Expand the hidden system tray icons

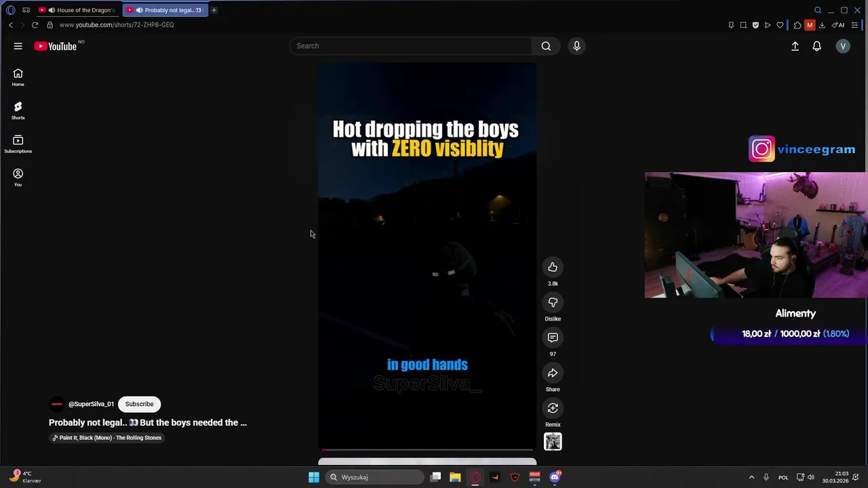pos(751,477)
